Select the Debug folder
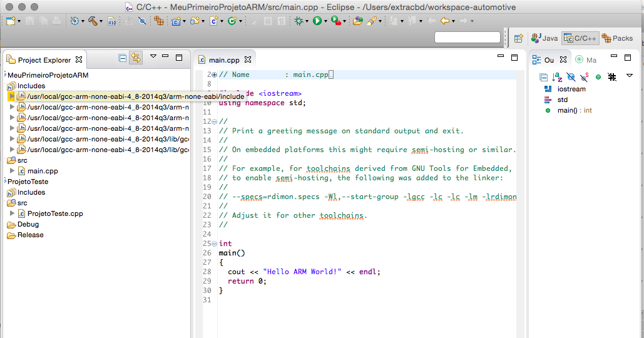This screenshot has width=644, height=338. tap(23, 224)
